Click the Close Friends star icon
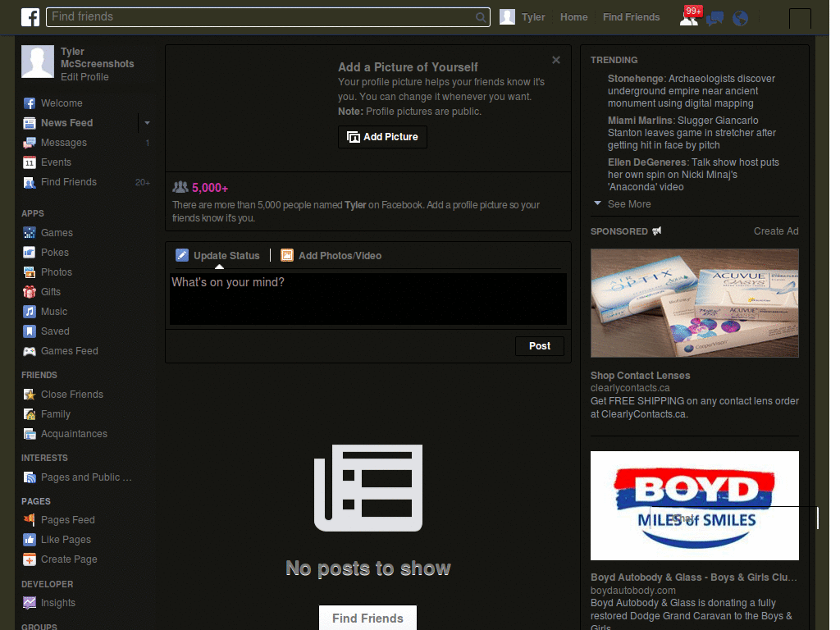Screen dimensions: 840x630 pyautogui.click(x=30, y=395)
